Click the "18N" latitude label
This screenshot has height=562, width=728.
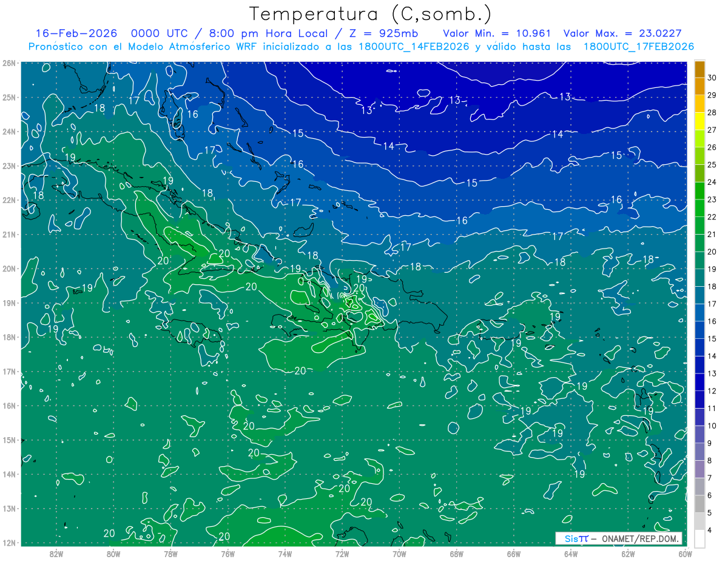(9, 337)
